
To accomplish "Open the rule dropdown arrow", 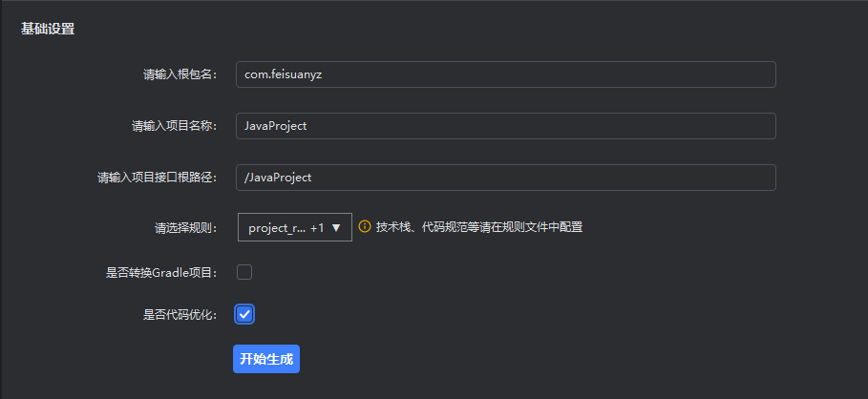I will click(336, 228).
